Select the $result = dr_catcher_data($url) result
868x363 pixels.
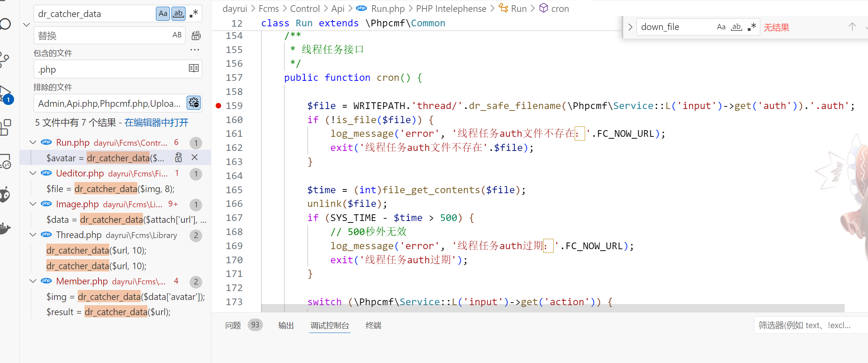108,312
